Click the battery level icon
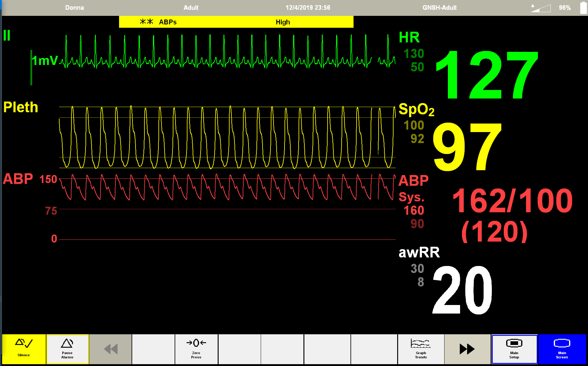 click(583, 8)
